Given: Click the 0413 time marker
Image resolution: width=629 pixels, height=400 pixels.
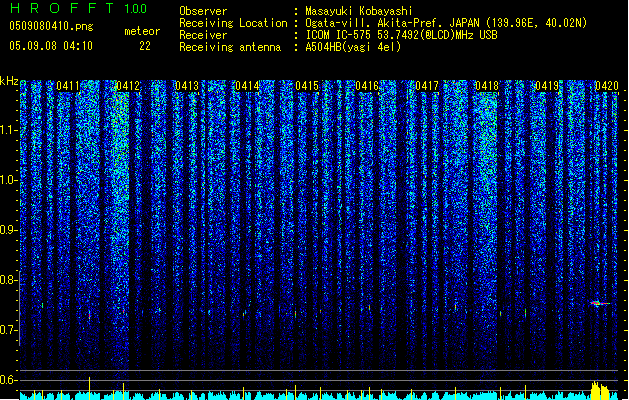Looking at the screenshot, I should (x=187, y=86).
